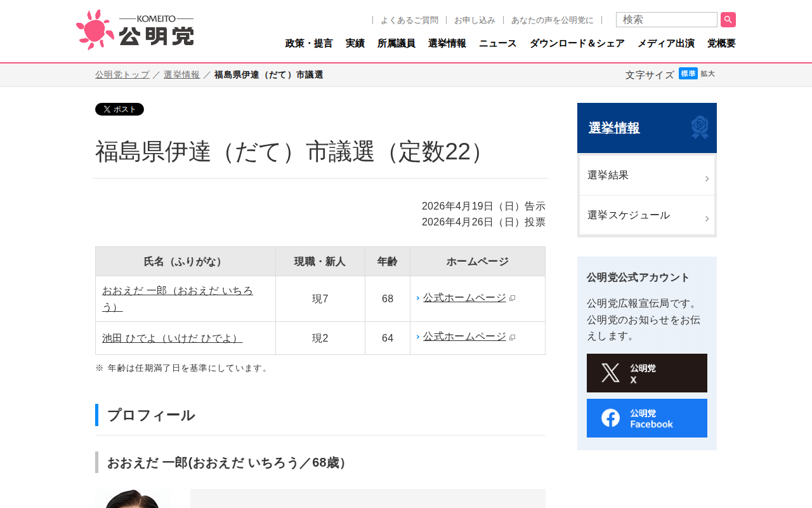Click the age 68 table cell
This screenshot has width=812, height=508.
[x=388, y=298]
